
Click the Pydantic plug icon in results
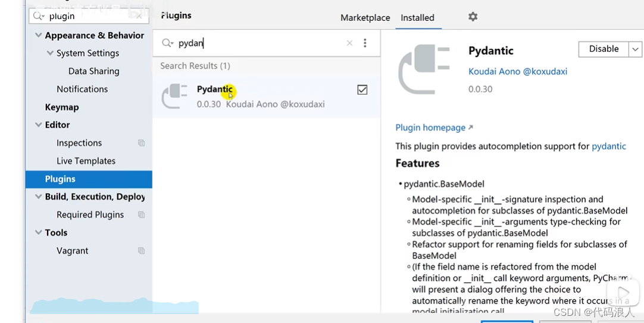174,97
